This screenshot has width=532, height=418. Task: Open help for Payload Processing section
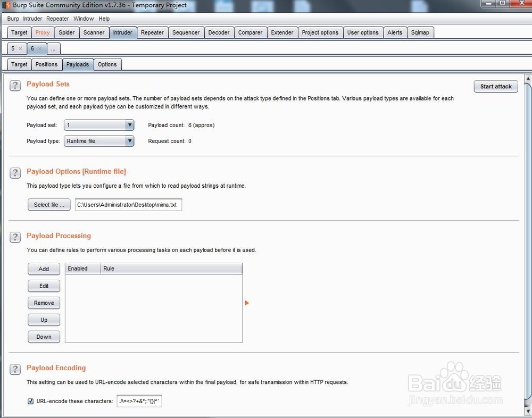point(15,237)
